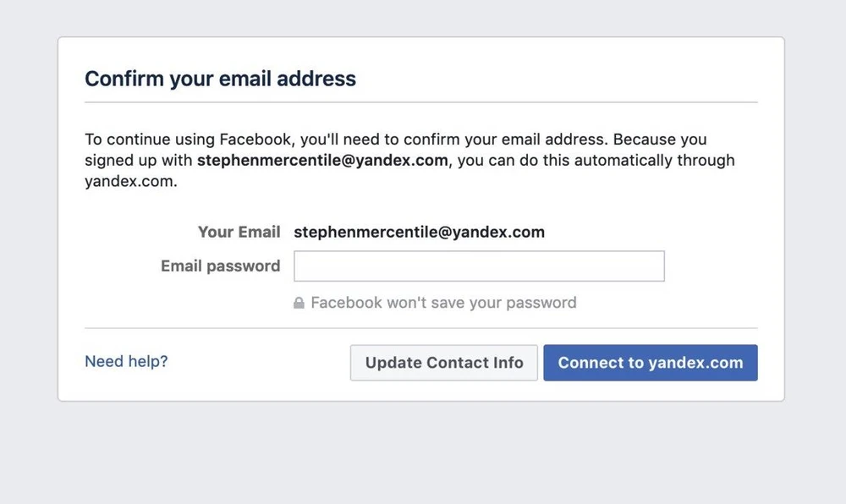Click the gray background below the dialog
Image resolution: width=846 pixels, height=504 pixels.
[x=423, y=452]
